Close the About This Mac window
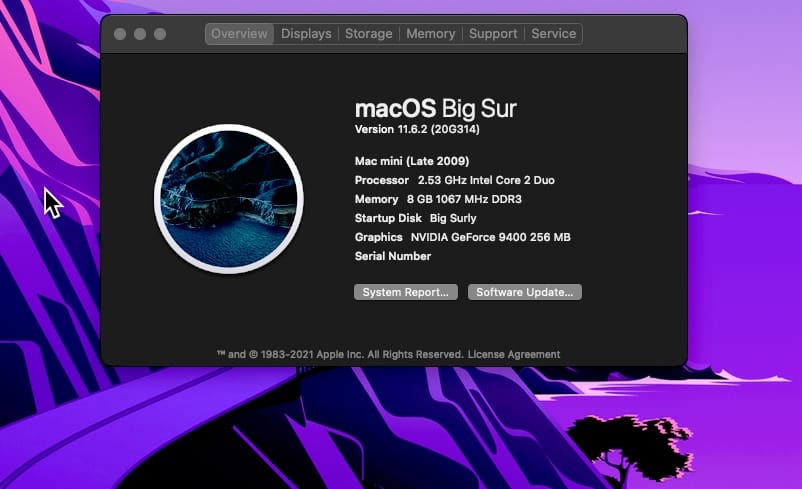The height and width of the screenshot is (489, 802). point(120,34)
